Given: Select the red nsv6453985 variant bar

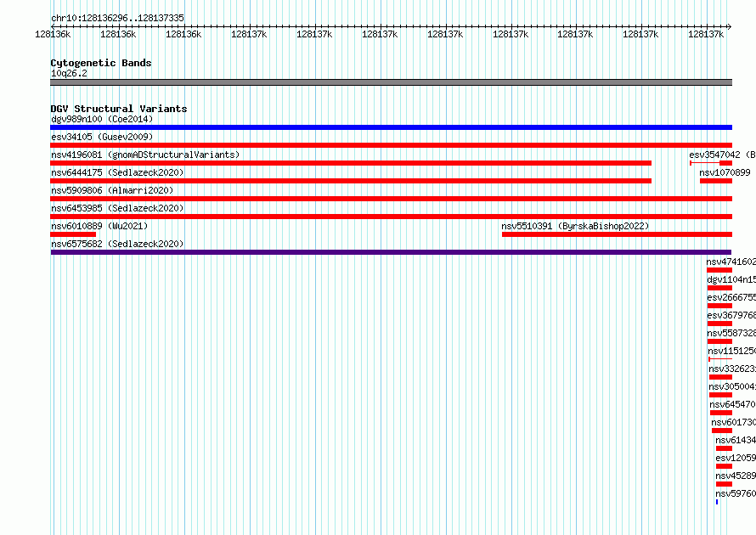Looking at the screenshot, I should pyautogui.click(x=391, y=217).
